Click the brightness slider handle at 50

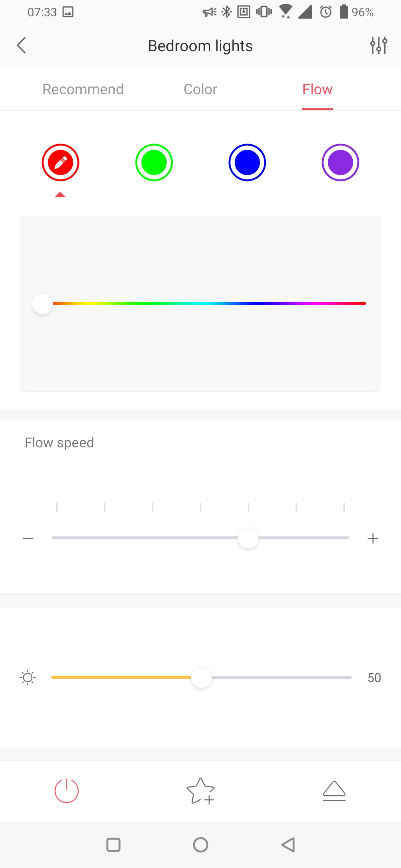pyautogui.click(x=201, y=677)
